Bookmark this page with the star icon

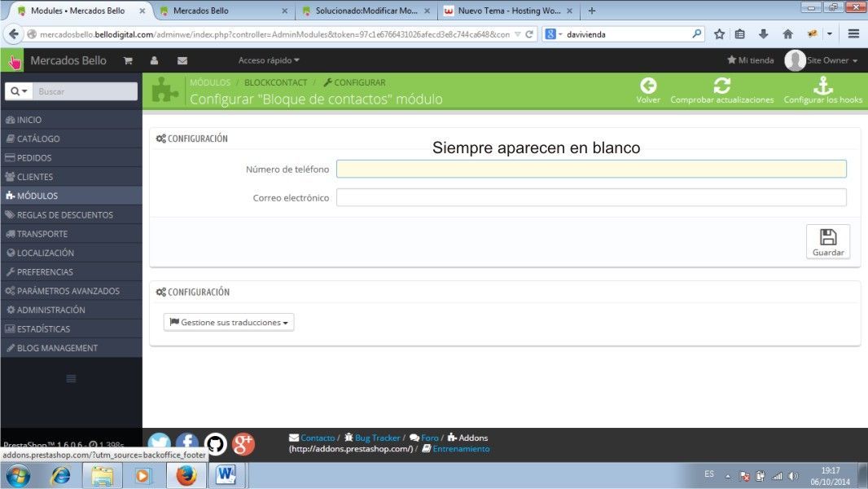coord(719,34)
